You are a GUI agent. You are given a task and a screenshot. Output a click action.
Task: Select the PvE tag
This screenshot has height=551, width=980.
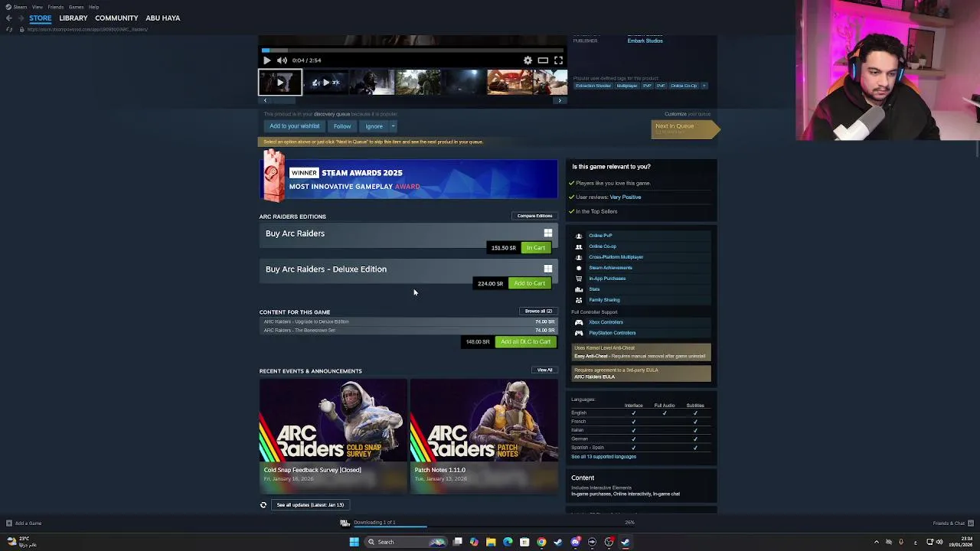(x=661, y=86)
